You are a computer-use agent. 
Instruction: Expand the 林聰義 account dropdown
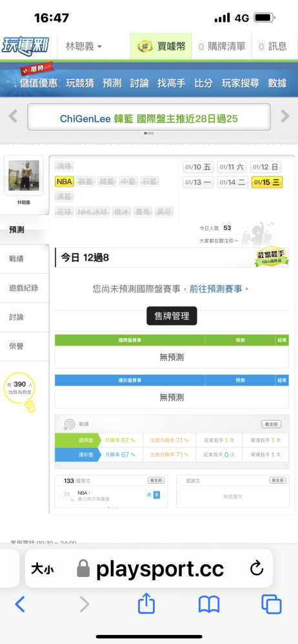84,46
